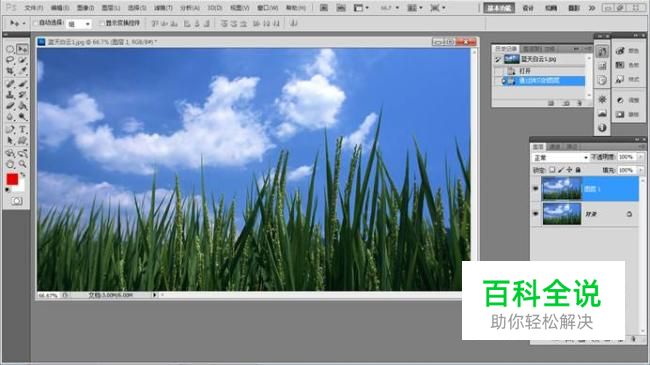The height and width of the screenshot is (365, 650).
Task: Select the Clone Stamp tool
Action: (10, 95)
